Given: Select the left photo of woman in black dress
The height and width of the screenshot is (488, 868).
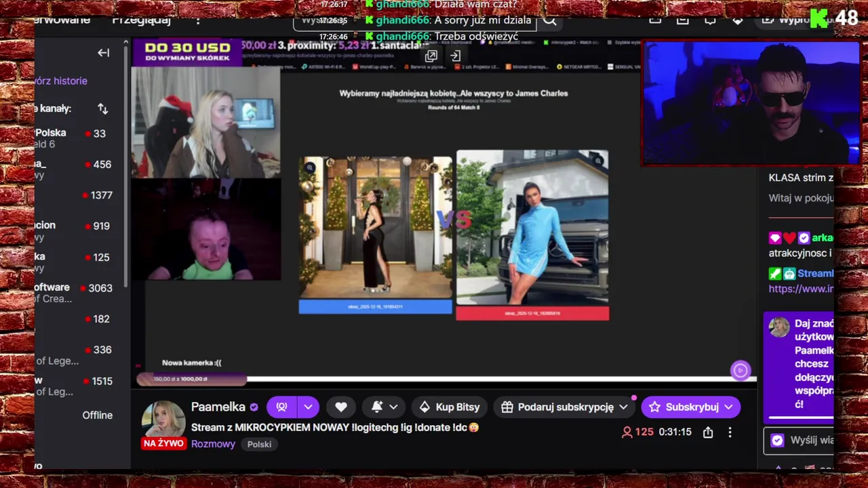Looking at the screenshot, I should (375, 227).
